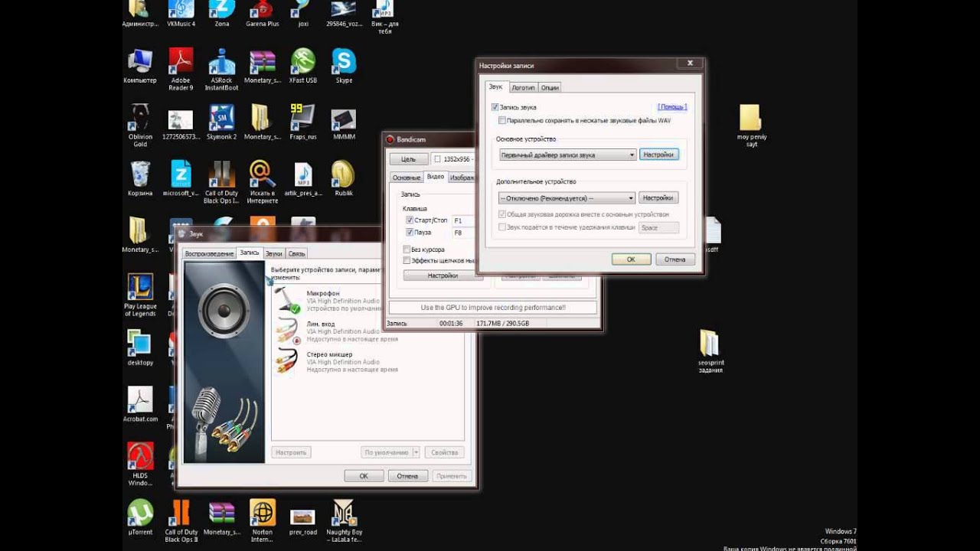This screenshot has height=551, width=980.
Task: Click the F1 hotkey field for Старт/Стоп
Action: pyautogui.click(x=462, y=220)
